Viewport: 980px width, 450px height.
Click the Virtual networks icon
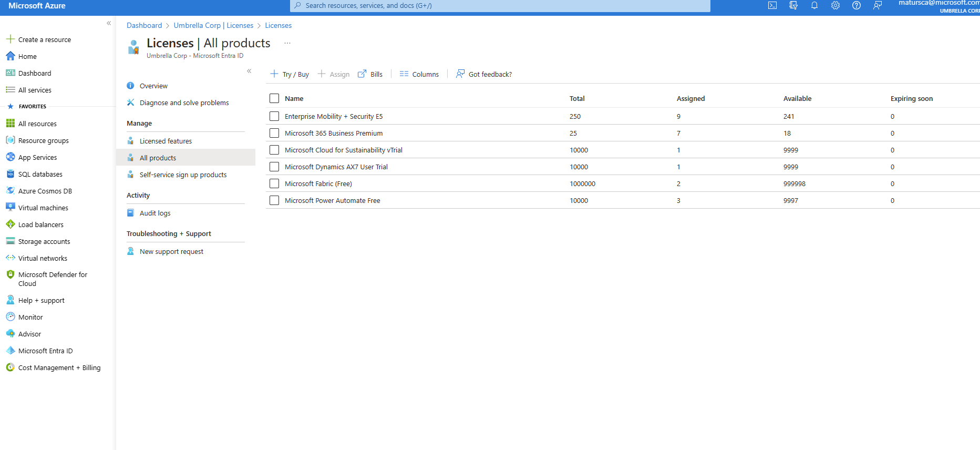(x=10, y=258)
